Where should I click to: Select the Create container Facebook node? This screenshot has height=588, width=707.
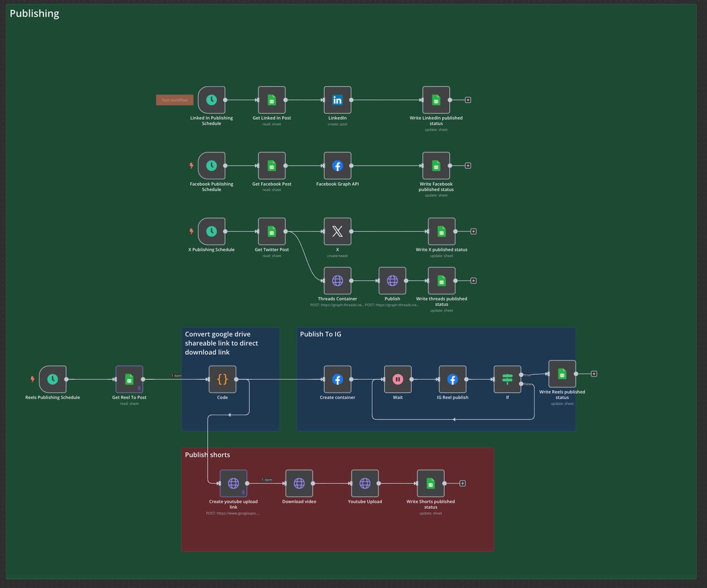click(x=337, y=379)
